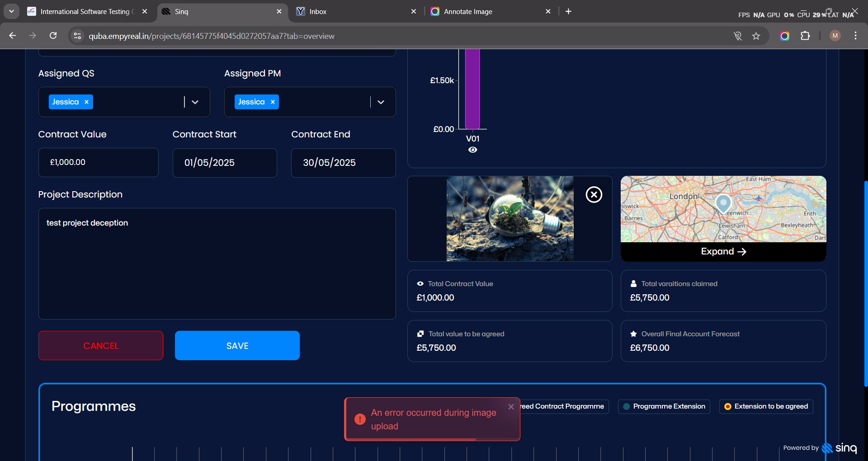Open the Assigned QS dropdown
Screen dimensions: 868x461
click(x=195, y=102)
